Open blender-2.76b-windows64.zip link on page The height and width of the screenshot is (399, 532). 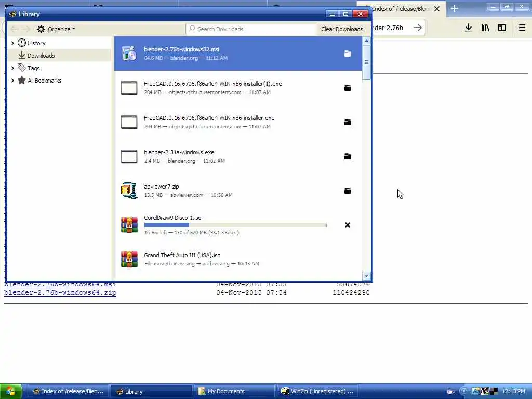click(x=60, y=292)
